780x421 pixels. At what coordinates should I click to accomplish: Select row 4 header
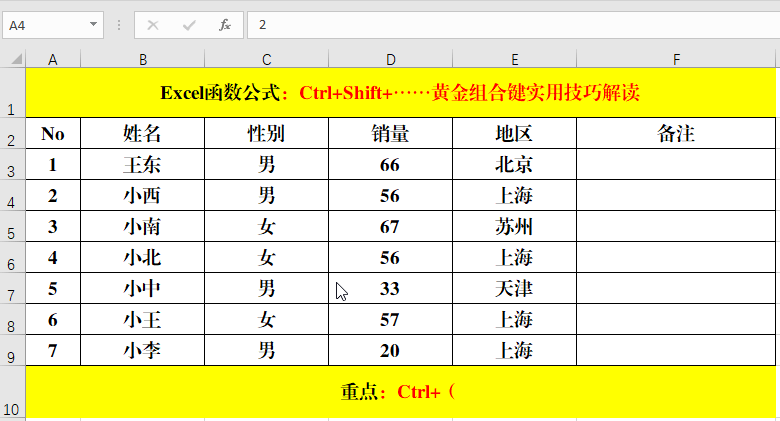coord(12,195)
